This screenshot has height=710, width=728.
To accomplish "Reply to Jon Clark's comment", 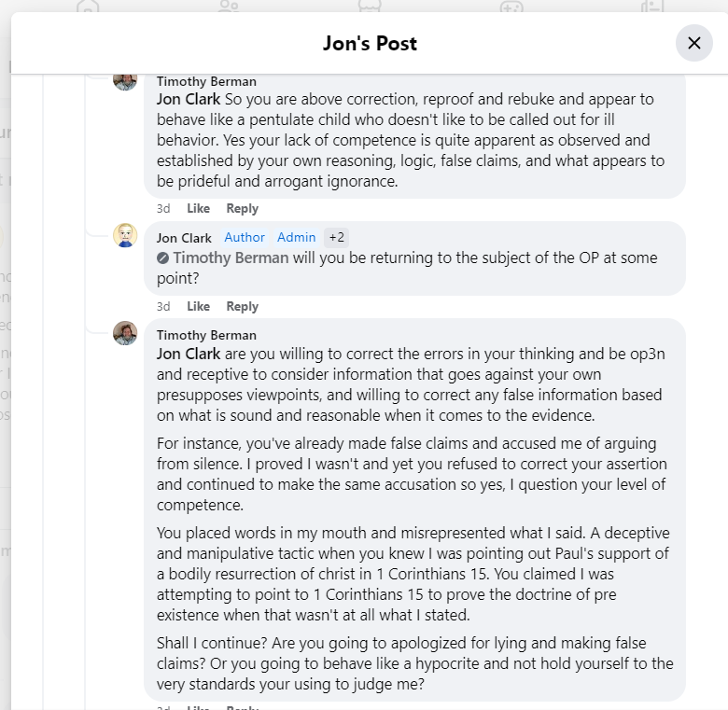I will coord(242,306).
